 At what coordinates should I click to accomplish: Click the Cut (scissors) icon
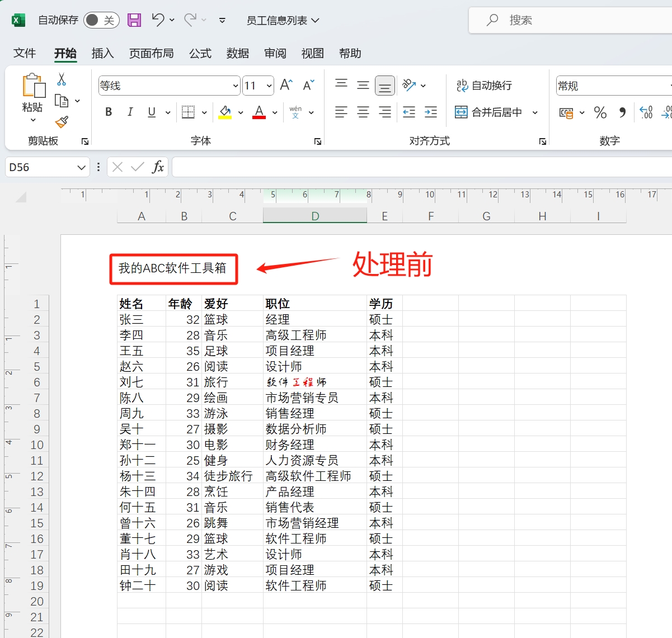pos(62,79)
